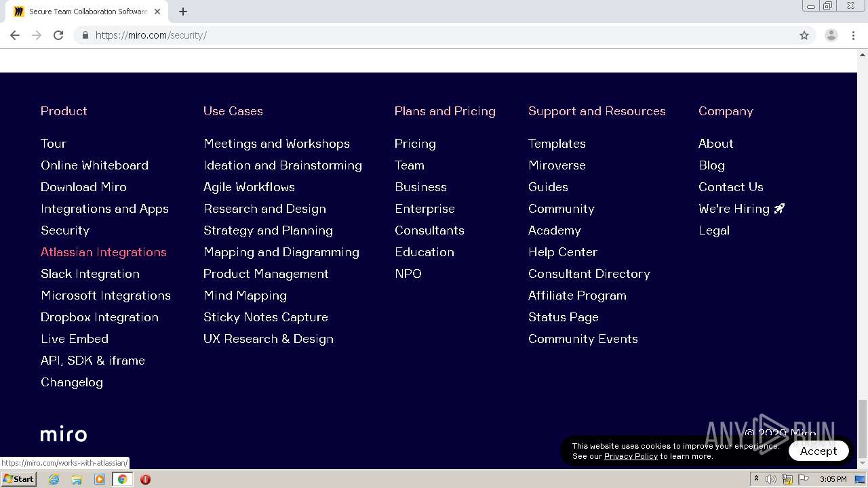Open Dropbox Integration link
Screen dimensions: 868x488
pos(100,317)
